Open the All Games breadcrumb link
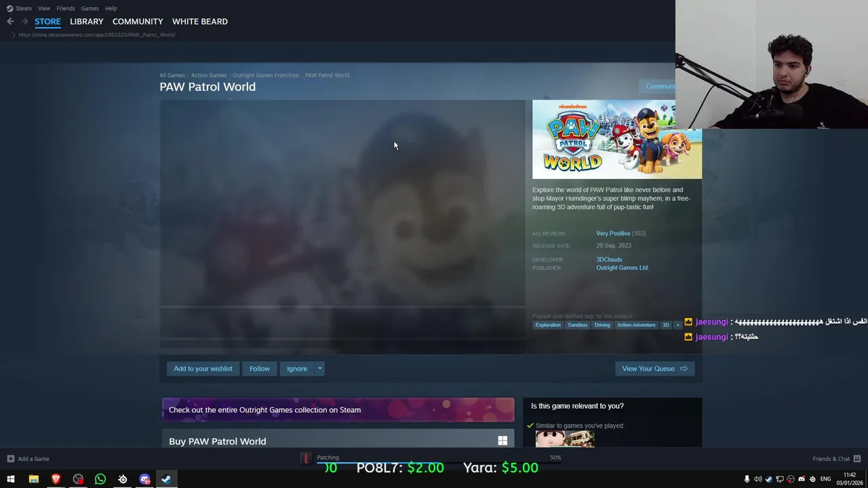This screenshot has width=868, height=488. [172, 75]
